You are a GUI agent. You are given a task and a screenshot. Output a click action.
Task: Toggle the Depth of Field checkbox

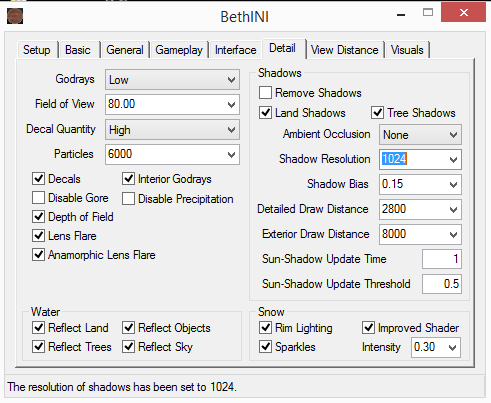pyautogui.click(x=38, y=217)
